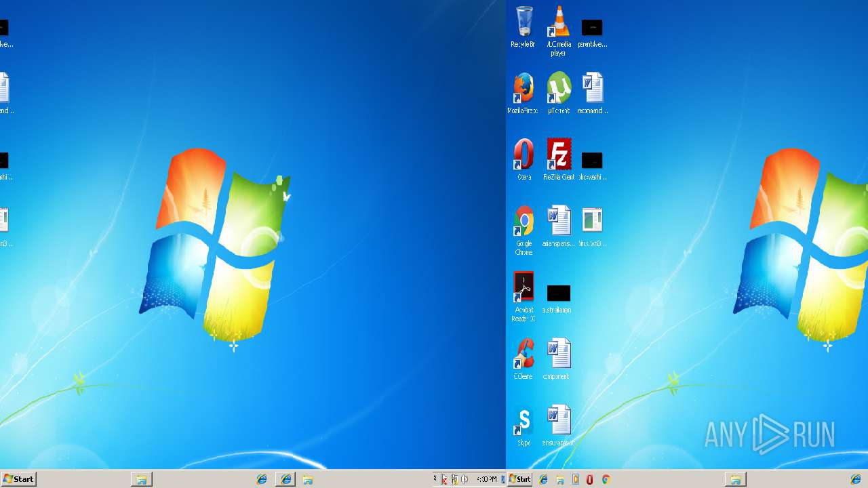The width and height of the screenshot is (868, 488).
Task: Click the highlighted Internet Explorer taskbar button
Action: tap(285, 479)
